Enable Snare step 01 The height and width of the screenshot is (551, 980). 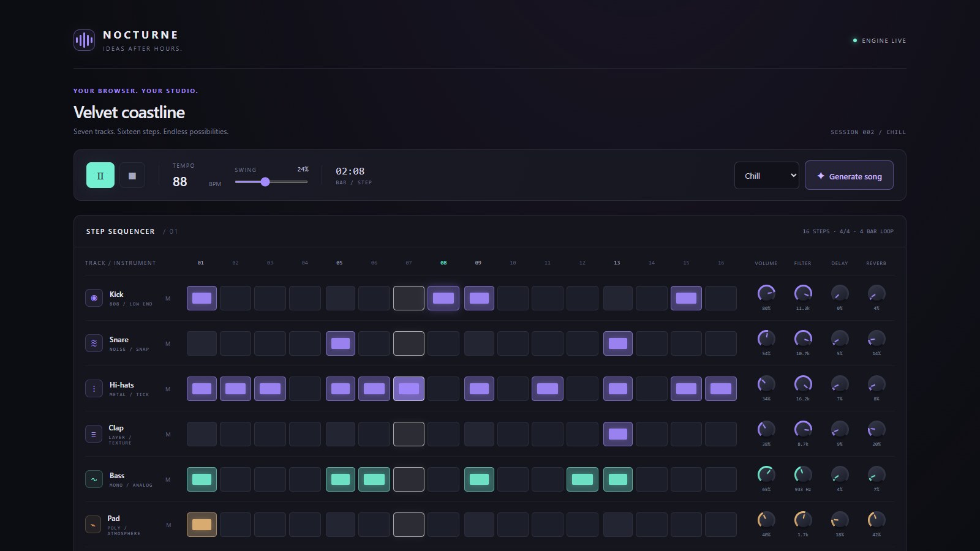(x=202, y=343)
